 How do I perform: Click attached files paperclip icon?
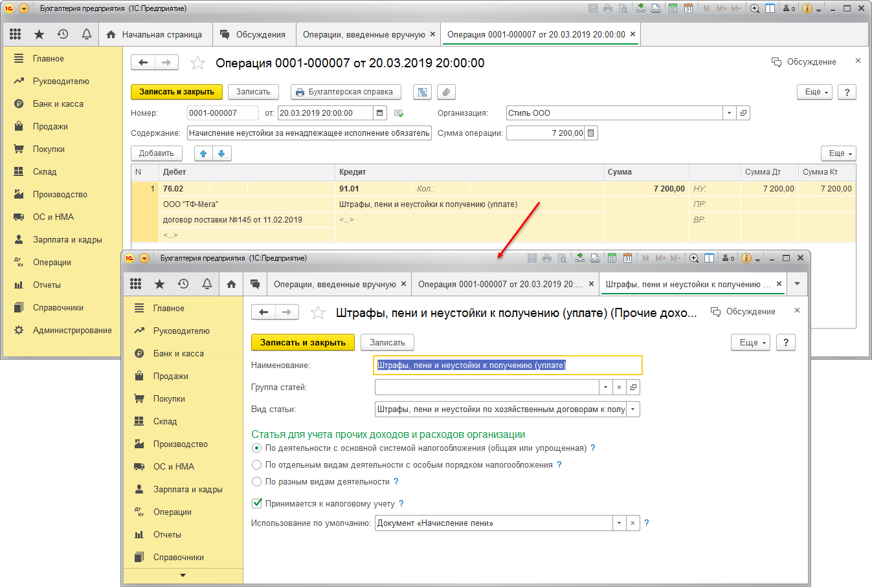point(446,92)
